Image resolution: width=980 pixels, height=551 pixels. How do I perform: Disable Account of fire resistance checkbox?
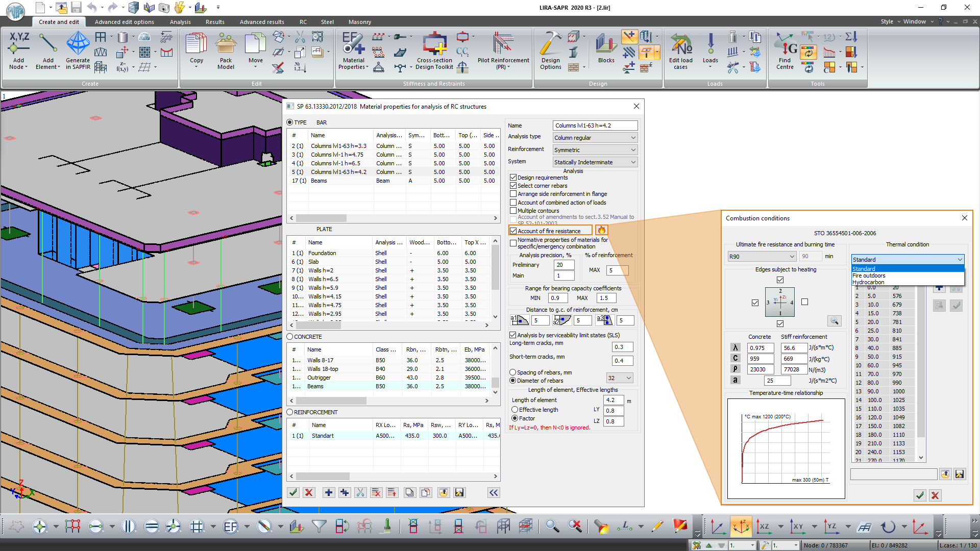click(x=513, y=231)
